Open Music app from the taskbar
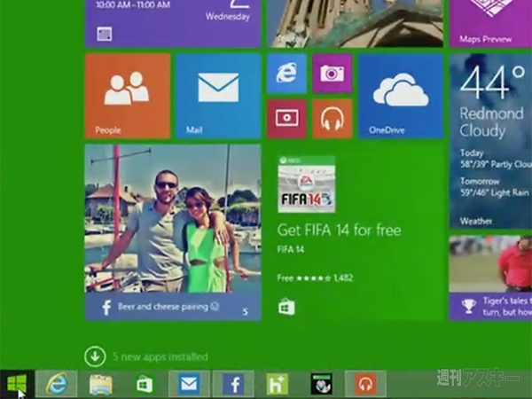 (365, 384)
